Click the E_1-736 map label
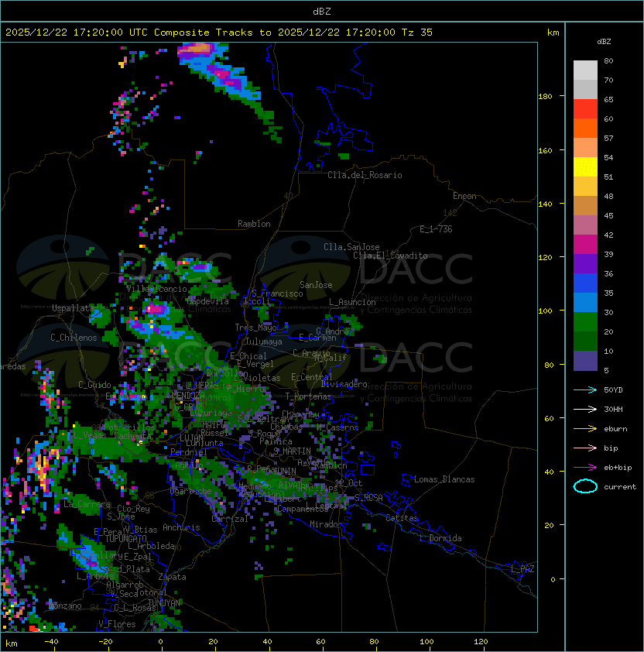Viewport: 644px width, 652px height. click(436, 228)
